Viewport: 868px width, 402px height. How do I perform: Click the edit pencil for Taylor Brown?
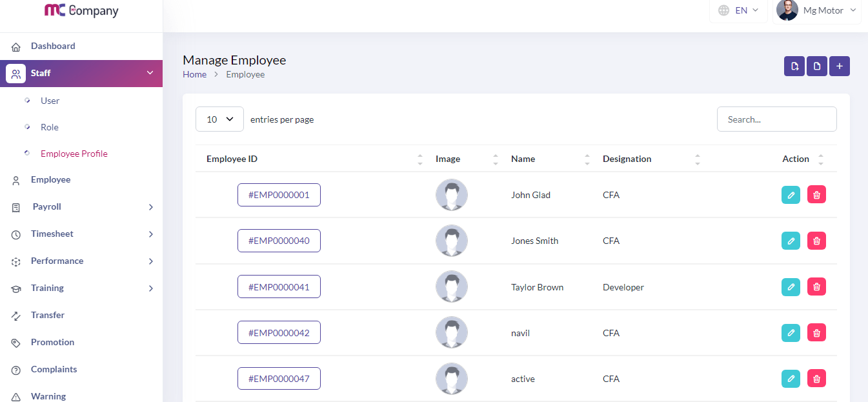coord(791,287)
